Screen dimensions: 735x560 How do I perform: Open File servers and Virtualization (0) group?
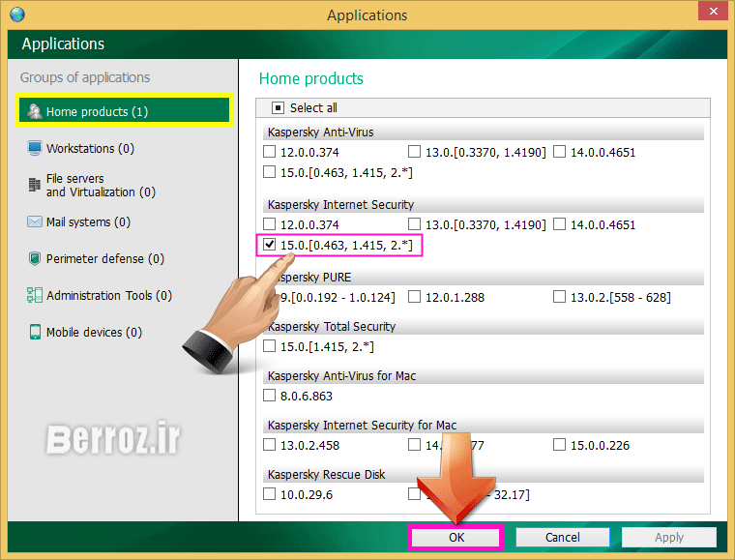coord(101,185)
